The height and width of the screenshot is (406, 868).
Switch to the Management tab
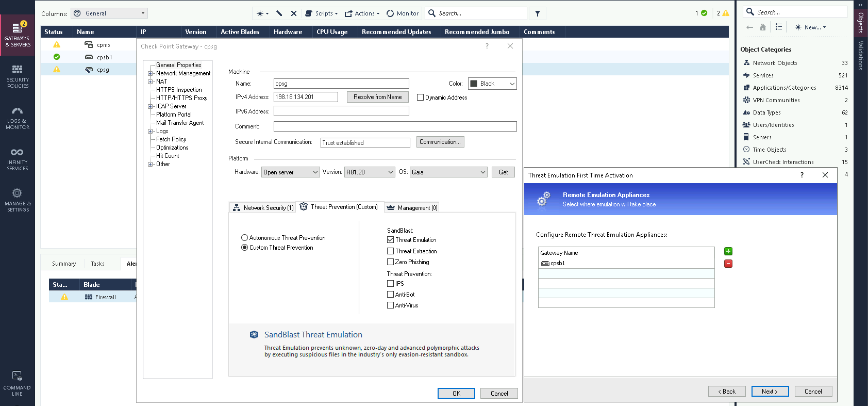(x=412, y=207)
